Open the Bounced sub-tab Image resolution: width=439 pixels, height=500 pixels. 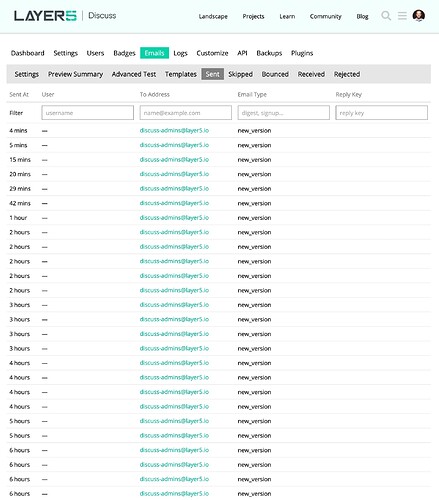[x=275, y=74]
